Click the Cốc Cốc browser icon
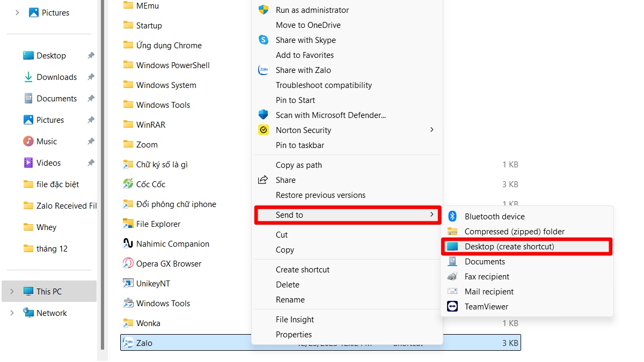This screenshot has height=362, width=644. coord(128,184)
